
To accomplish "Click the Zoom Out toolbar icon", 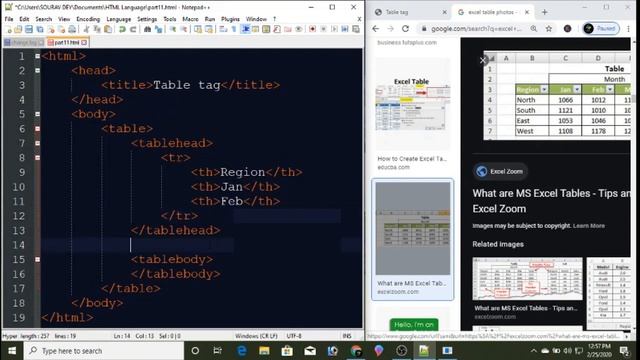I will coord(183,29).
